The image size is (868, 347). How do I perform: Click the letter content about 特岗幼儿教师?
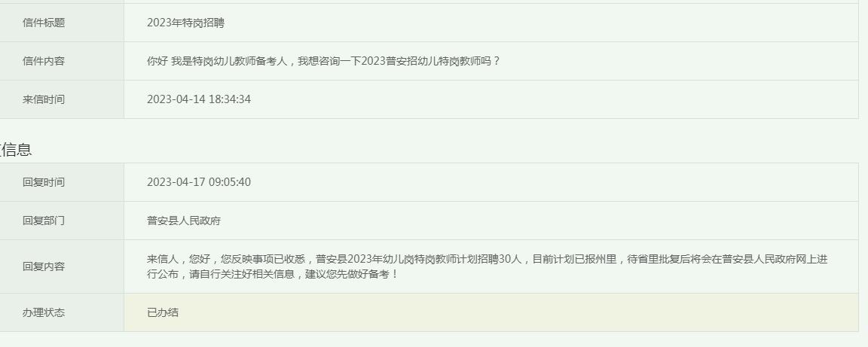point(324,61)
